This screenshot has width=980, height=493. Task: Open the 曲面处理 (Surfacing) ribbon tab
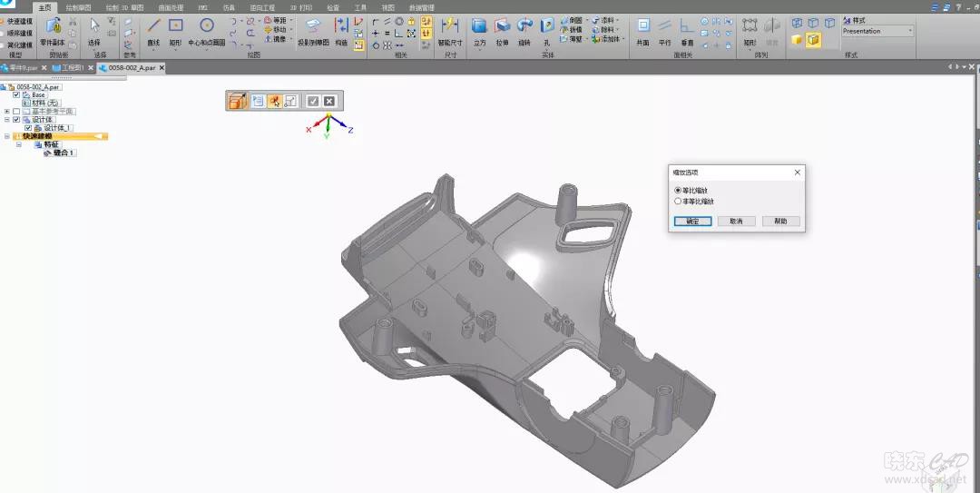(171, 7)
